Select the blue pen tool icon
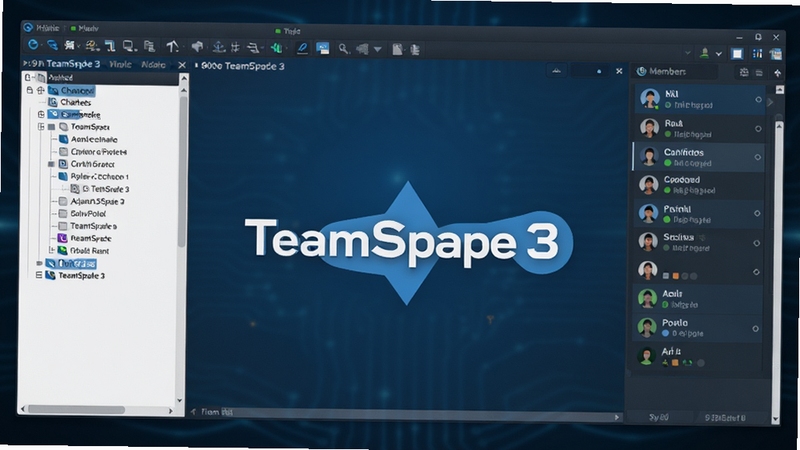 302,48
